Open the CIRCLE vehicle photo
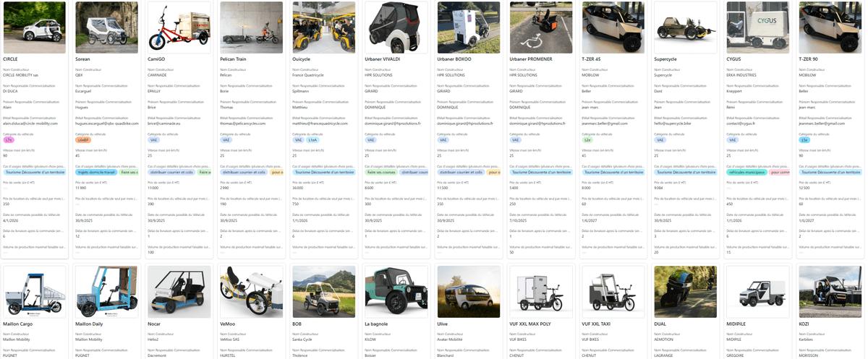Screen dimensions: 868x359 [34, 26]
